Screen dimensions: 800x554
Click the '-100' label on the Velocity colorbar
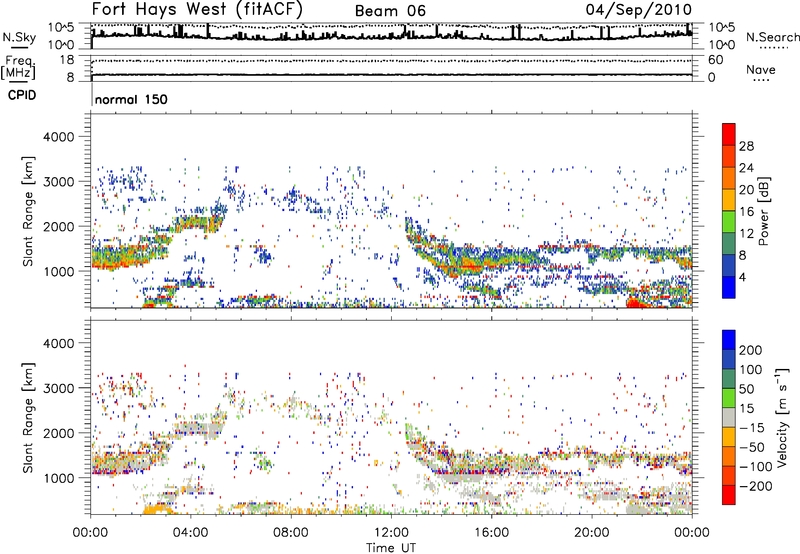[756, 467]
